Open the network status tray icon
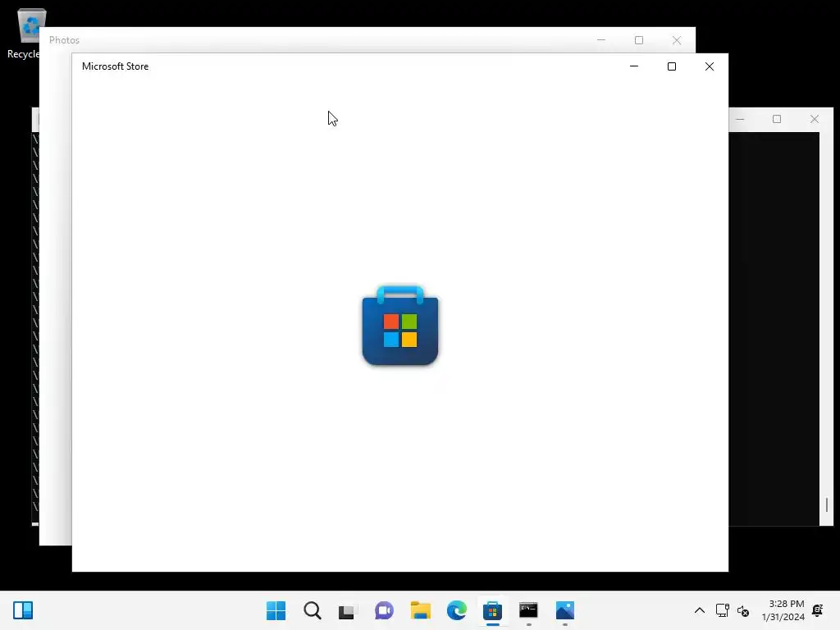This screenshot has height=630, width=840. [722, 610]
